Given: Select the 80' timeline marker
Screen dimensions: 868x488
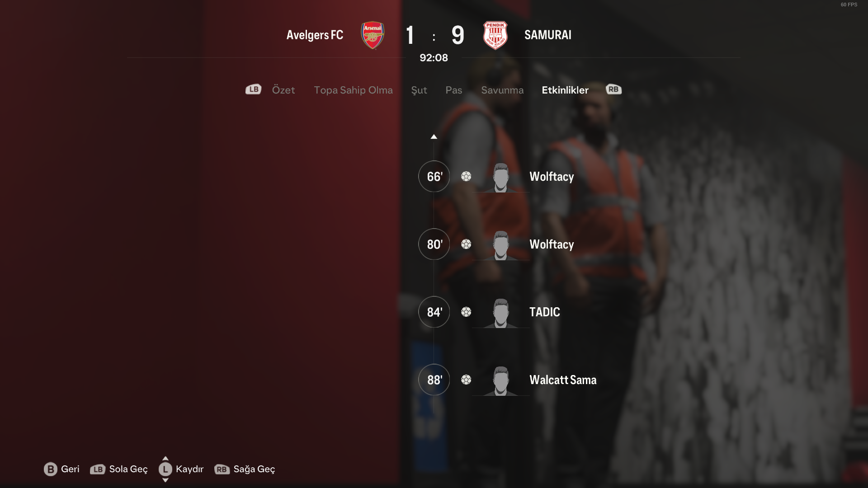Looking at the screenshot, I should click(x=434, y=244).
